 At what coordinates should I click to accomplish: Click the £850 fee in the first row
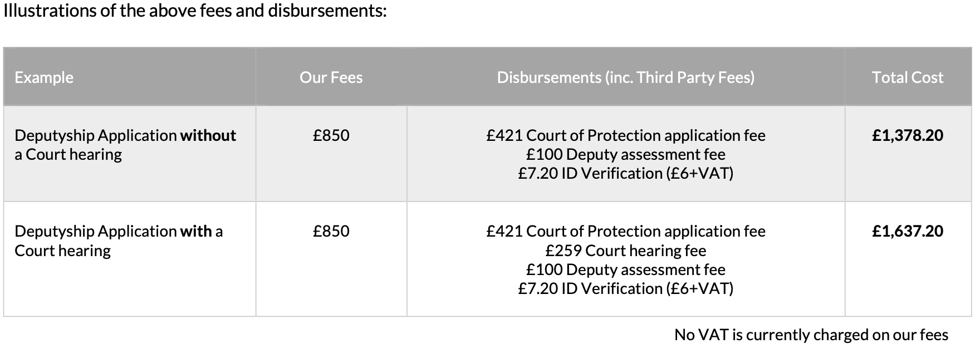[x=331, y=135]
